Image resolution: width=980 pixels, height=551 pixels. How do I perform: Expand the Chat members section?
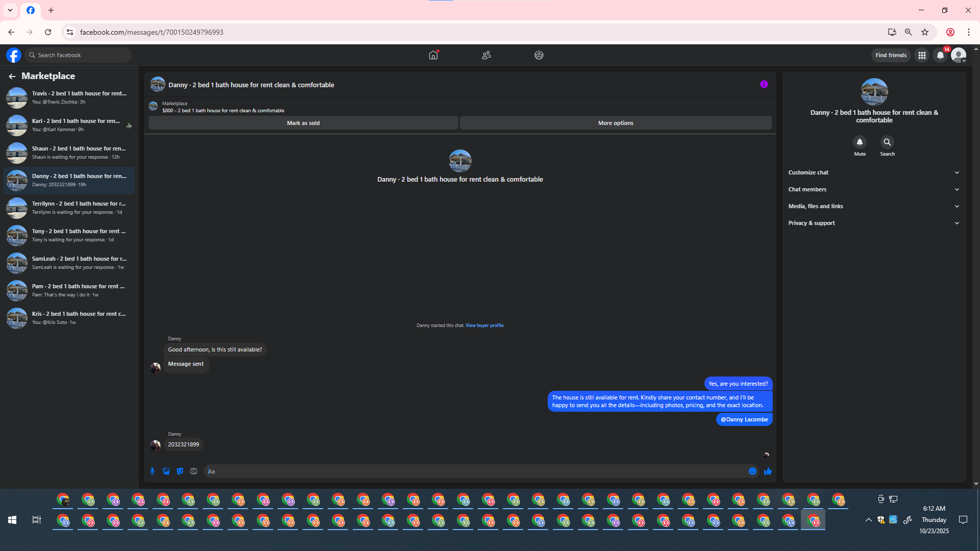tap(874, 189)
